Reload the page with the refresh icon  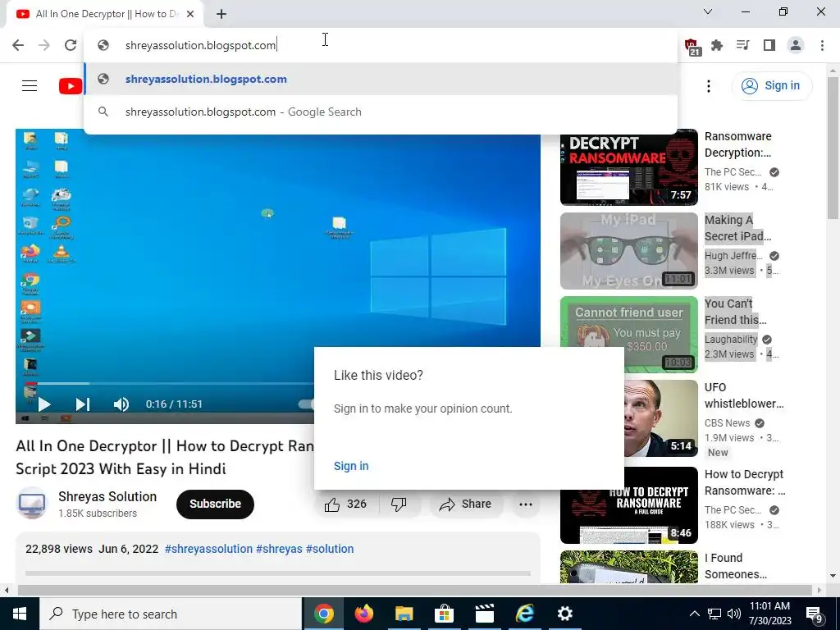click(71, 45)
